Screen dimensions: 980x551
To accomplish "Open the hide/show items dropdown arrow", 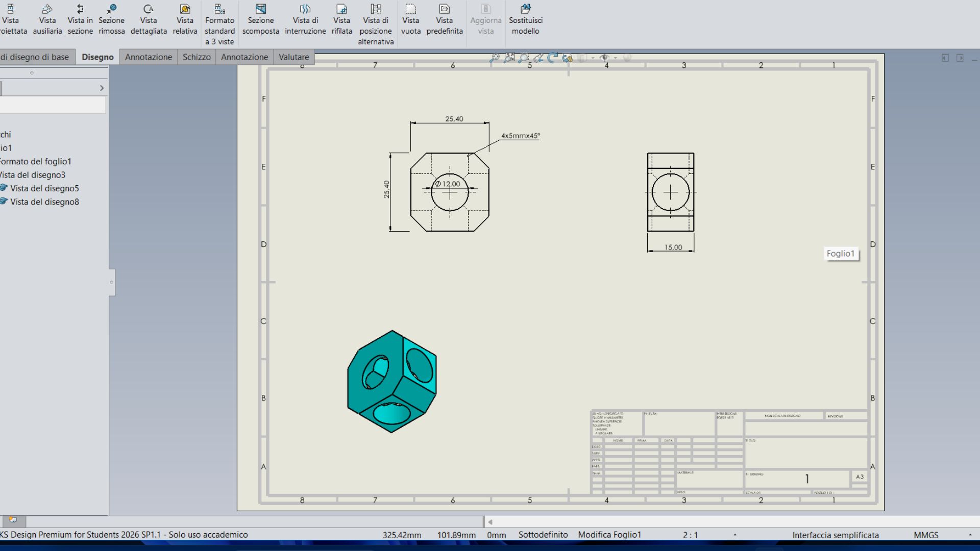I will pos(615,58).
